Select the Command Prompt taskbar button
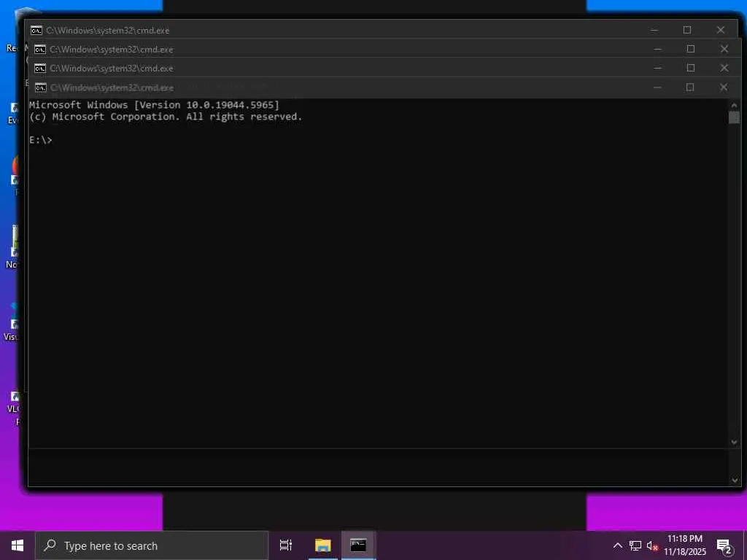Image resolution: width=747 pixels, height=560 pixels. point(358,545)
